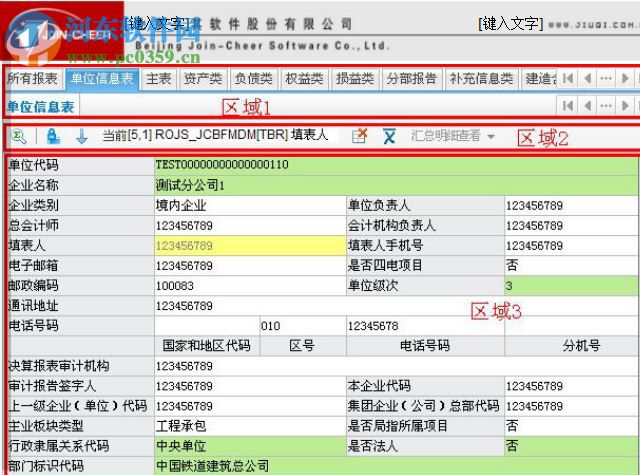Go to previous tab in report category row
Viewport: 640px width, 475px height.
[x=587, y=78]
